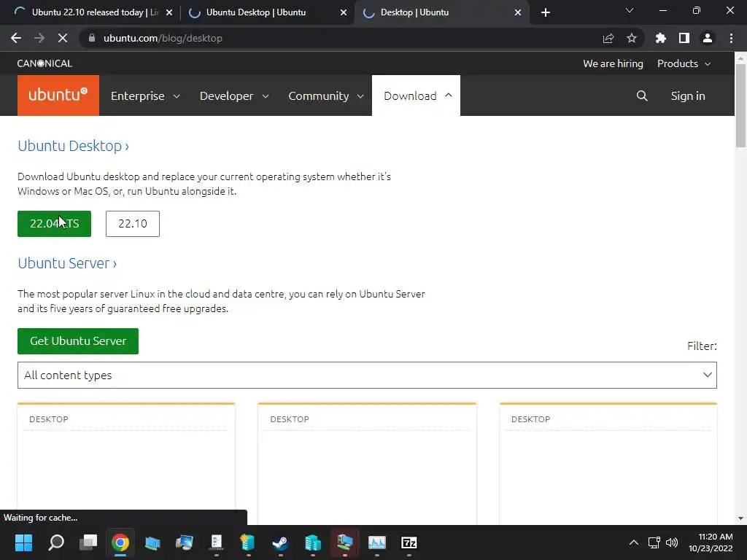Open the tab search chevron
This screenshot has height=560, width=747.
(x=630, y=10)
